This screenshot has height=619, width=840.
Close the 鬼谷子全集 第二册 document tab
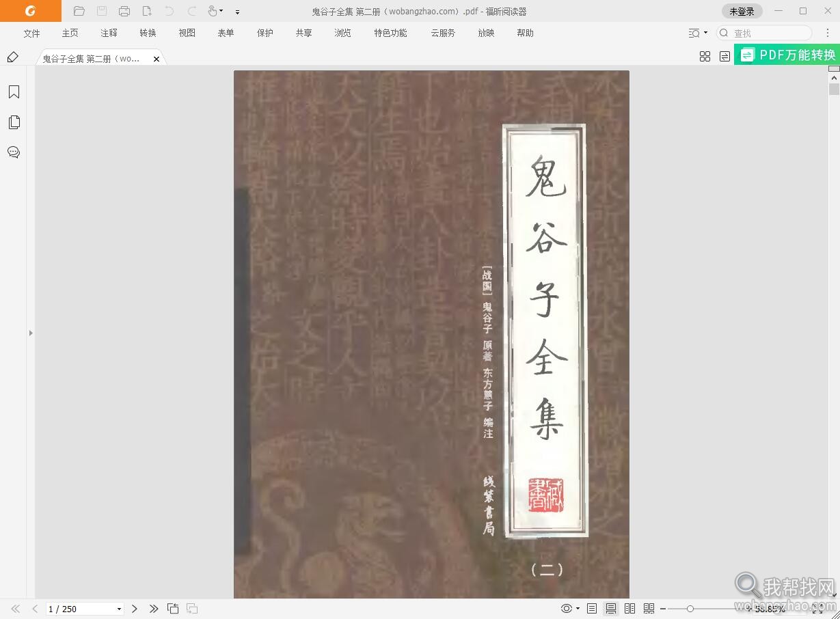point(157,59)
